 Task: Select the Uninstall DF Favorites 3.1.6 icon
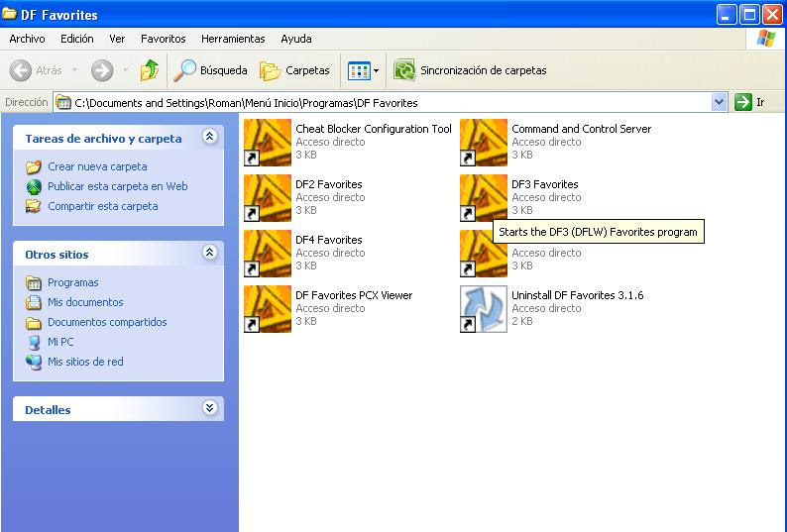click(484, 309)
